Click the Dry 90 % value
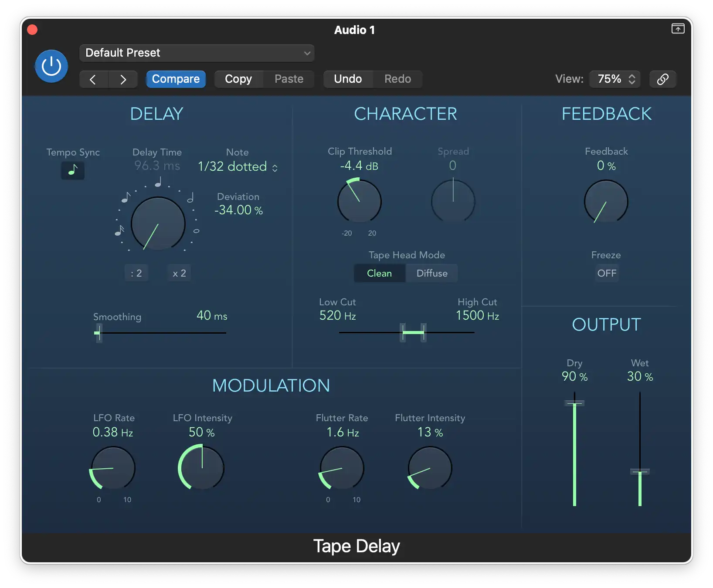This screenshot has height=588, width=713. (574, 377)
